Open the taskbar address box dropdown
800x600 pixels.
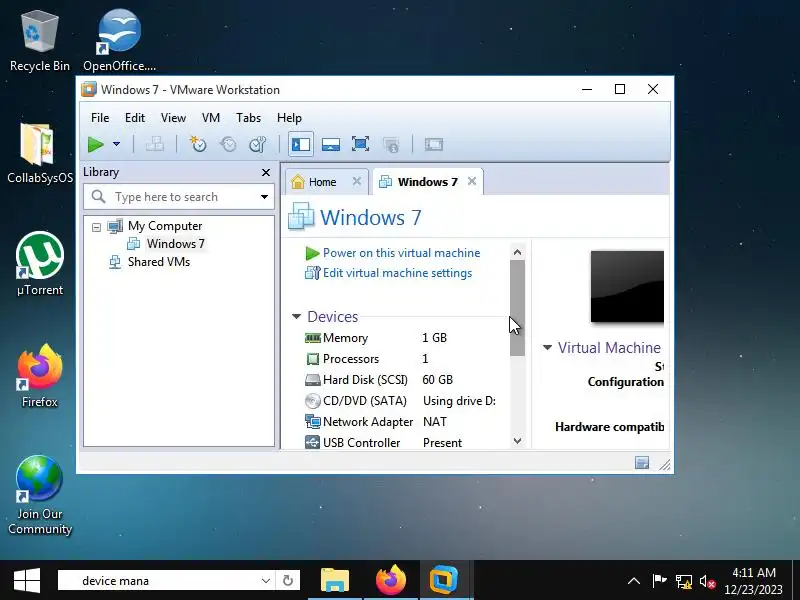coord(266,581)
